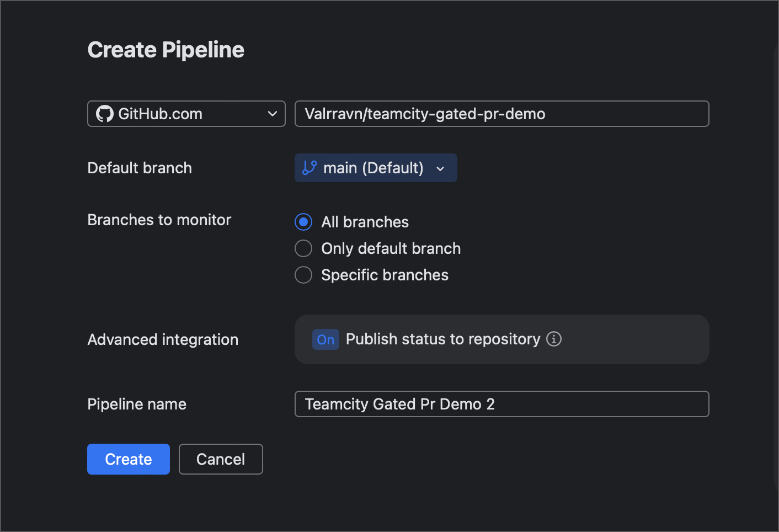This screenshot has width=779, height=532.
Task: Open the GitHub.com platform dropdown
Action: click(x=186, y=114)
